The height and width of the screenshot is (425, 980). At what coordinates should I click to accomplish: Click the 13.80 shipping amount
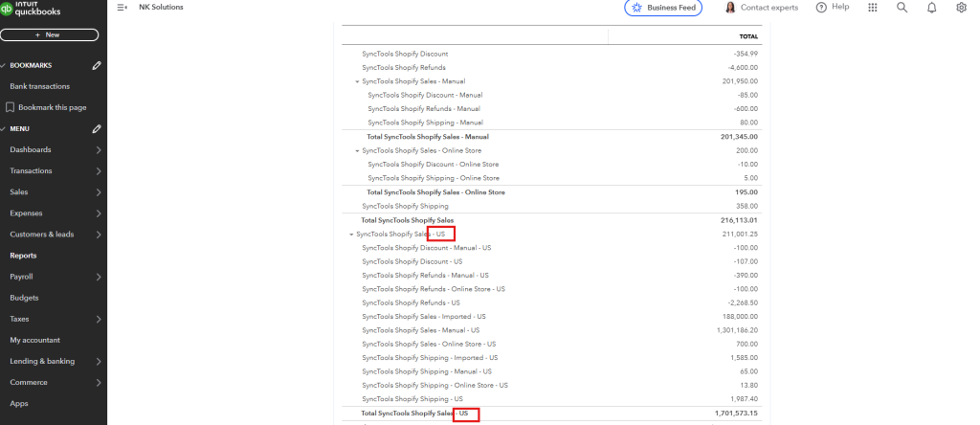(748, 385)
